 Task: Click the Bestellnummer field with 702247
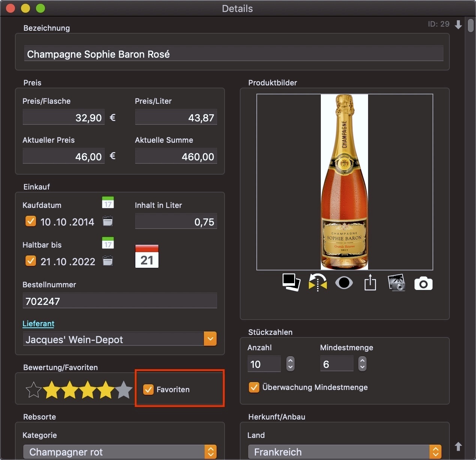120,301
